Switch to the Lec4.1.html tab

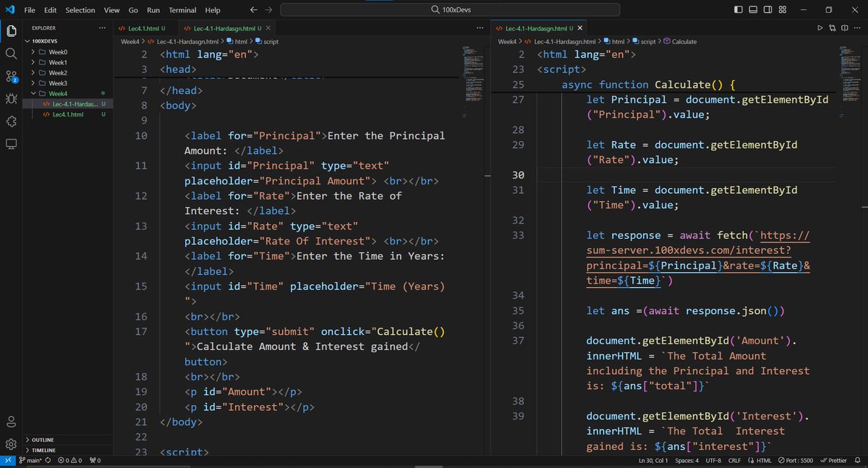click(145, 28)
